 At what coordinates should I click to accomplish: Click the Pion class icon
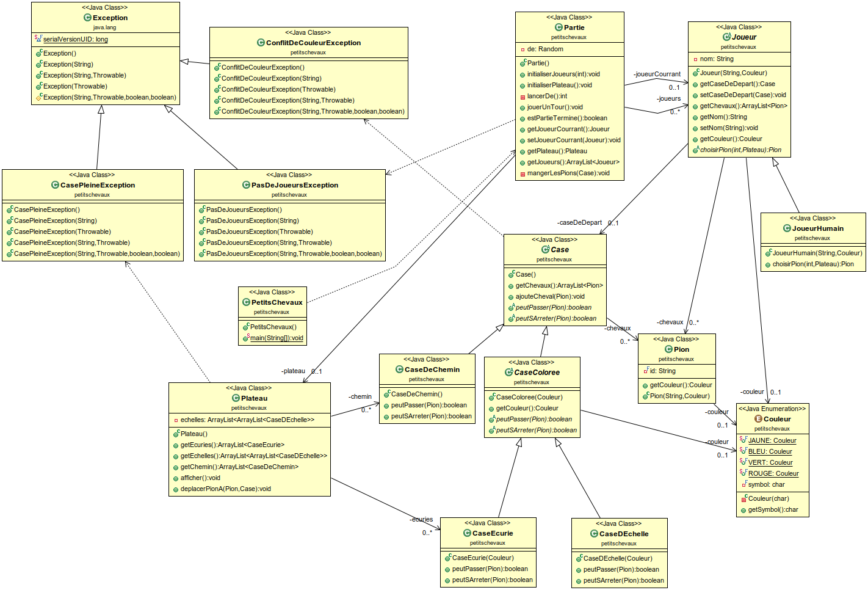[x=668, y=349]
